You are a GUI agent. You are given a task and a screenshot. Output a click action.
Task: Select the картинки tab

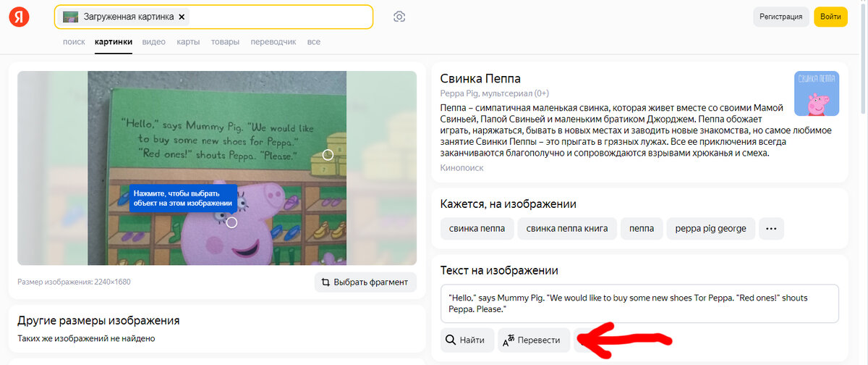tap(113, 42)
